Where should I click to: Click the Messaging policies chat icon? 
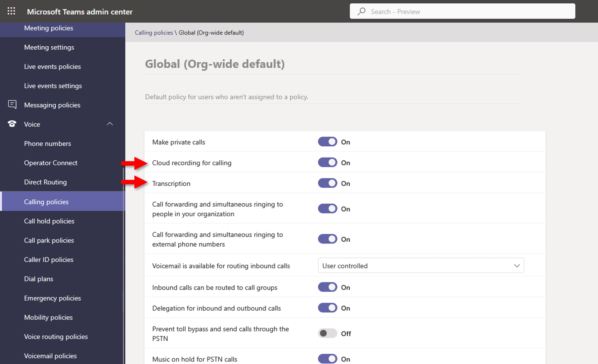(12, 105)
